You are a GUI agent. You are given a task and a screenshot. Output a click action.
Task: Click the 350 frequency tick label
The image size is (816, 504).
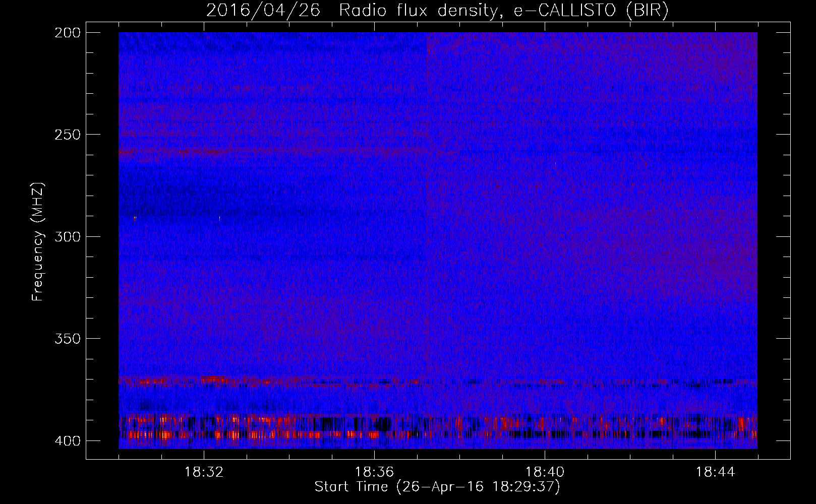[67, 339]
